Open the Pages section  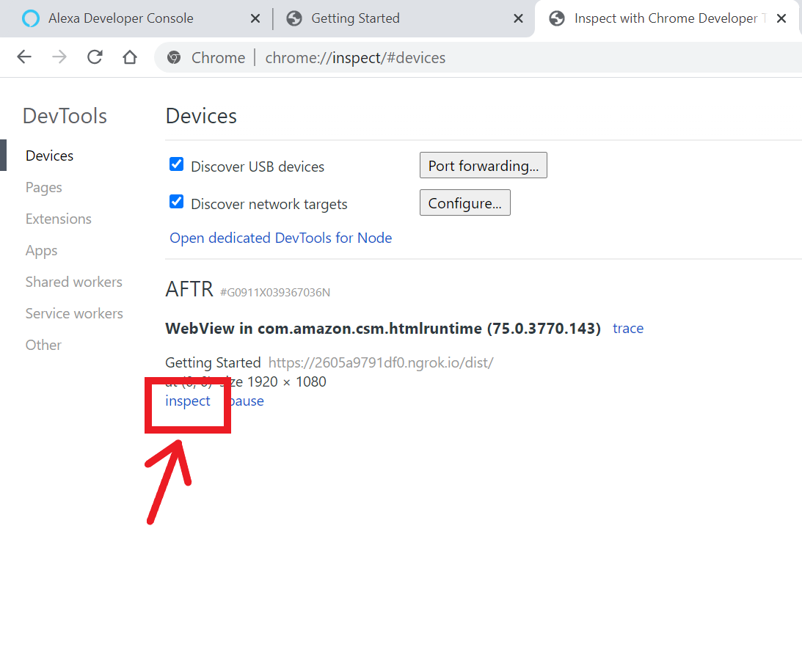[43, 187]
